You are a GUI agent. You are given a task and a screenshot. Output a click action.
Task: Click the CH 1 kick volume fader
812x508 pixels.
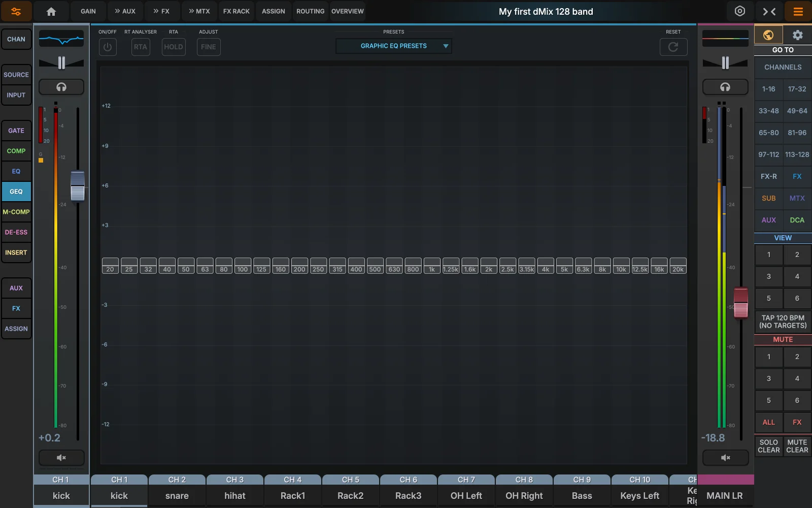tap(78, 185)
